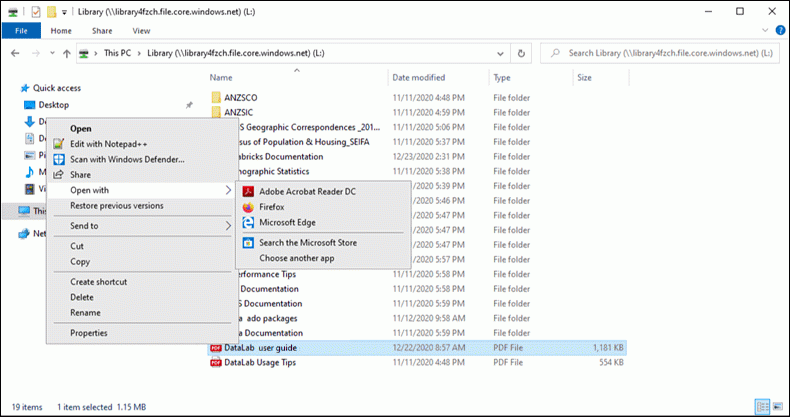Expand the ribbon with the chevron
The image size is (790, 417).
point(766,31)
